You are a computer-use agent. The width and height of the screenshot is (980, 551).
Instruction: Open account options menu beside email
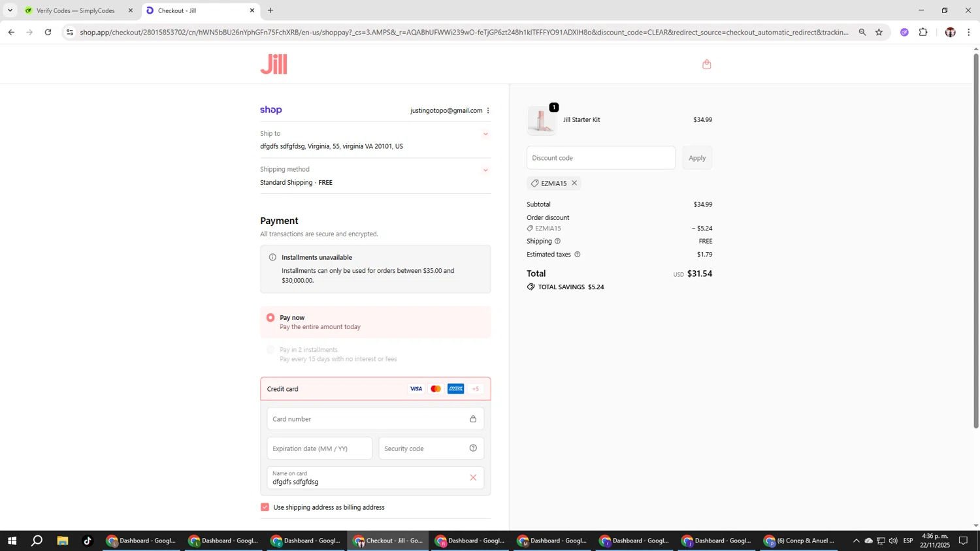[x=488, y=110]
